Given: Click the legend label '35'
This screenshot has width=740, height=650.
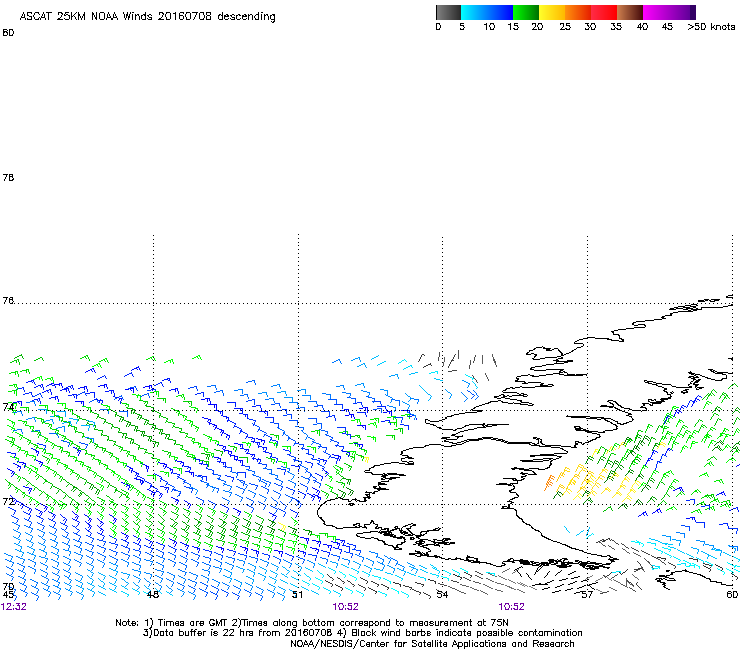Looking at the screenshot, I should 616,27.
